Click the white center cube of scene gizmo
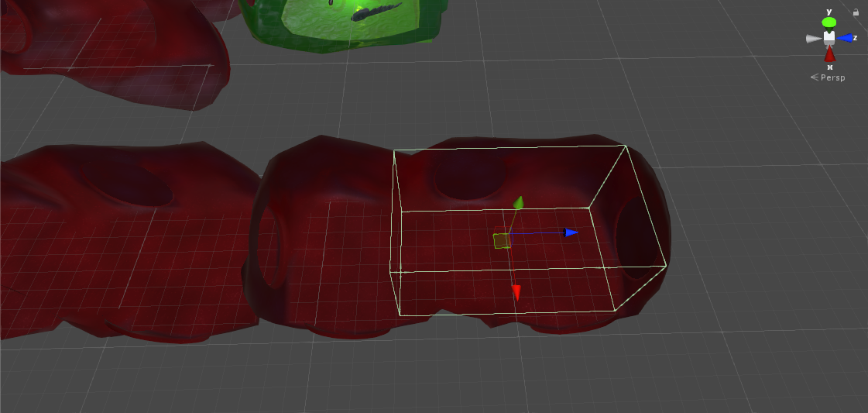Screen dimensions: 868x413 click(x=829, y=37)
